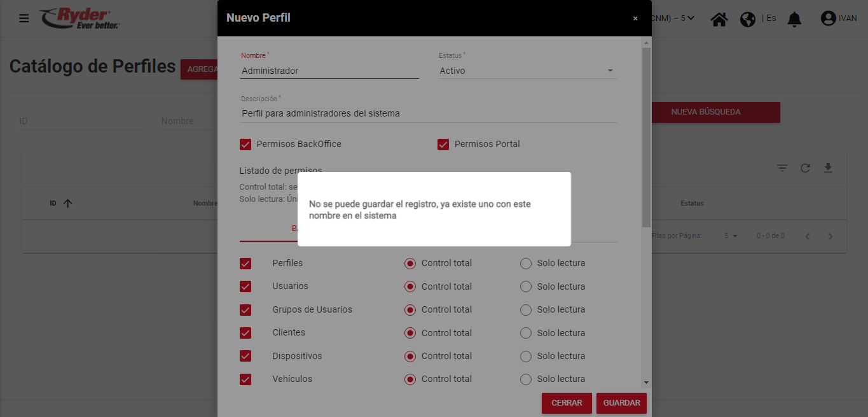
Task: Toggle the Permisos Portal checkbox
Action: pyautogui.click(x=443, y=145)
